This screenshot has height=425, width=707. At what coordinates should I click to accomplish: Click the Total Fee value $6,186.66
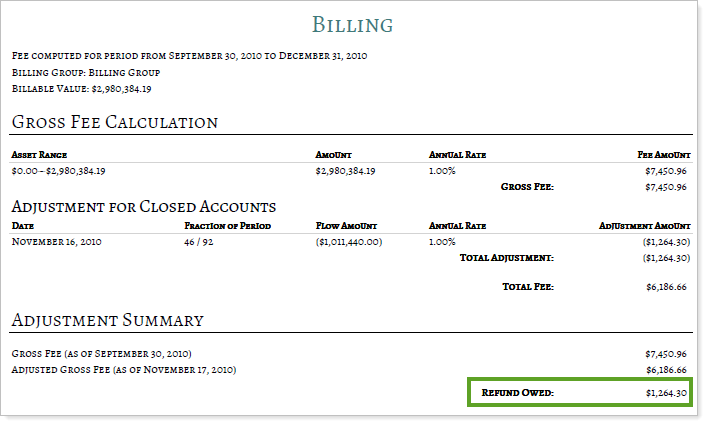(x=666, y=287)
